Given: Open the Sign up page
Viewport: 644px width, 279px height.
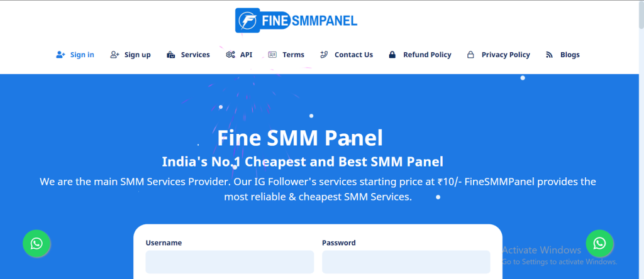Looking at the screenshot, I should [x=137, y=55].
